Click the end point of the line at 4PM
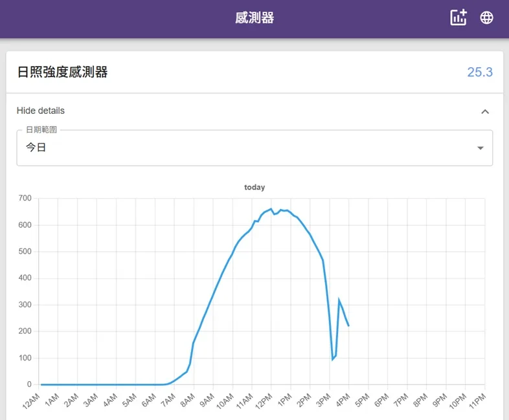The image size is (509, 420). pyautogui.click(x=348, y=326)
